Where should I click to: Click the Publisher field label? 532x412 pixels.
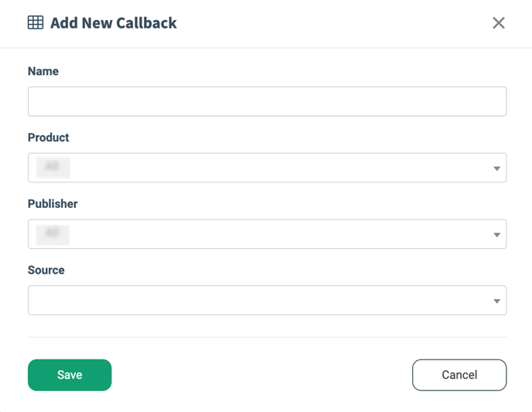(x=53, y=204)
